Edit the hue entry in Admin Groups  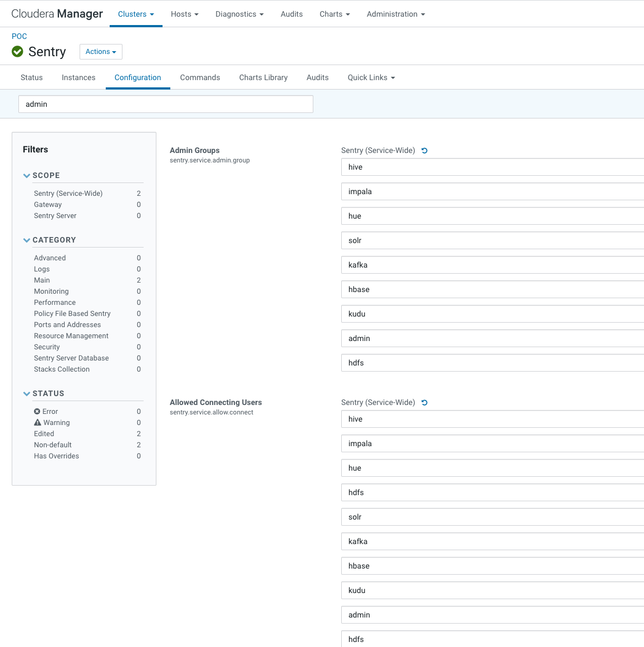pyautogui.click(x=493, y=216)
